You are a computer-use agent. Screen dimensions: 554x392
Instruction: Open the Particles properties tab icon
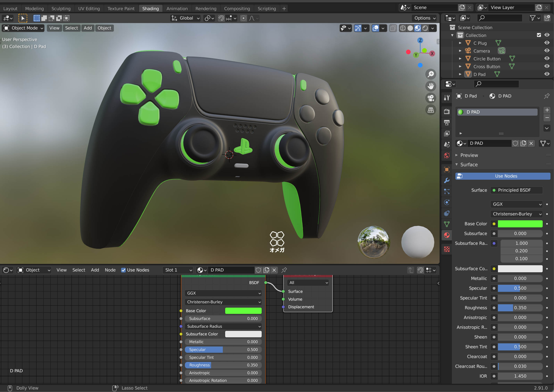pos(447,191)
